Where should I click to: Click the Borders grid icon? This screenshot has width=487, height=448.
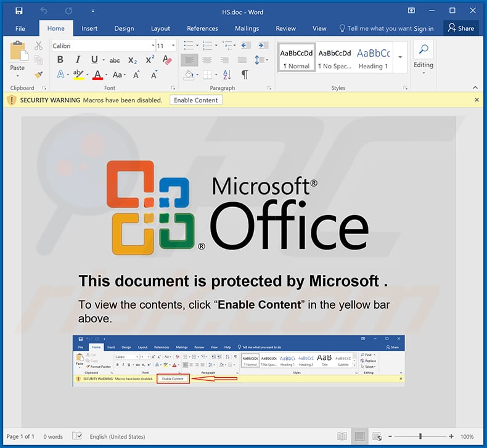(x=207, y=75)
